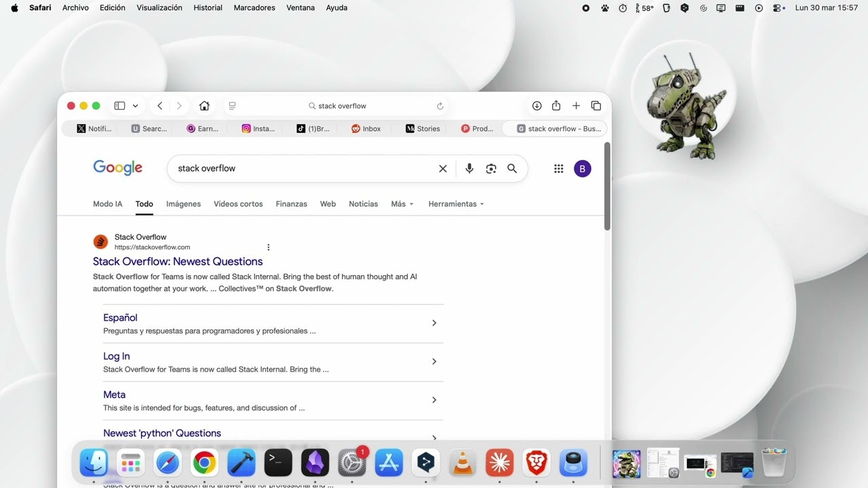Select the Noticias search tab
Image resolution: width=868 pixels, height=488 pixels.
[363, 204]
